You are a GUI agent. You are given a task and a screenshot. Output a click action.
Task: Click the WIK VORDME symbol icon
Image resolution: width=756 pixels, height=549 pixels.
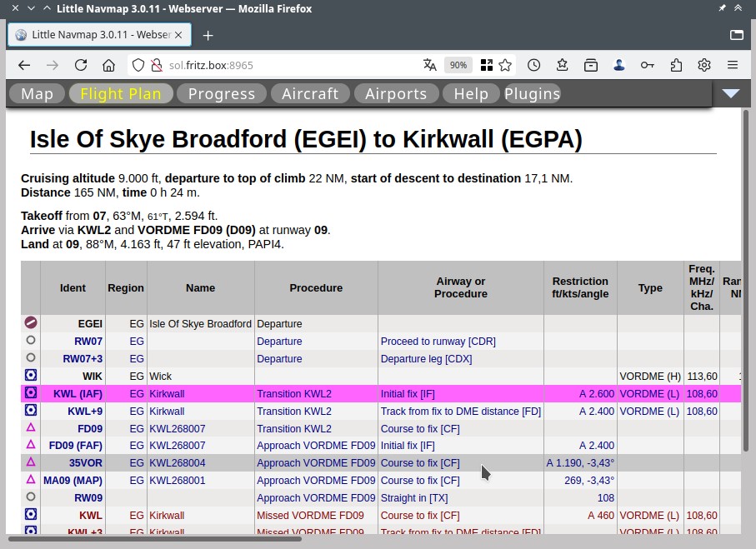[x=31, y=375]
